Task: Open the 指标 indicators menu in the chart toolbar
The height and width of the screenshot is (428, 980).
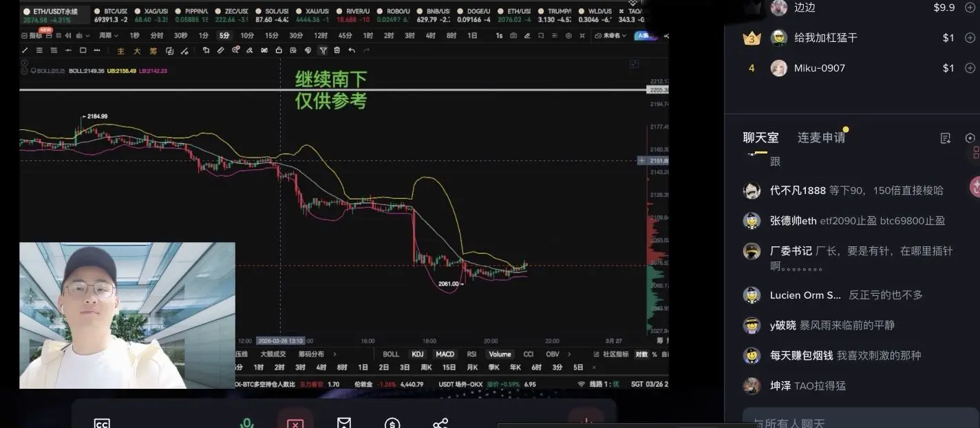Action: click(x=30, y=36)
